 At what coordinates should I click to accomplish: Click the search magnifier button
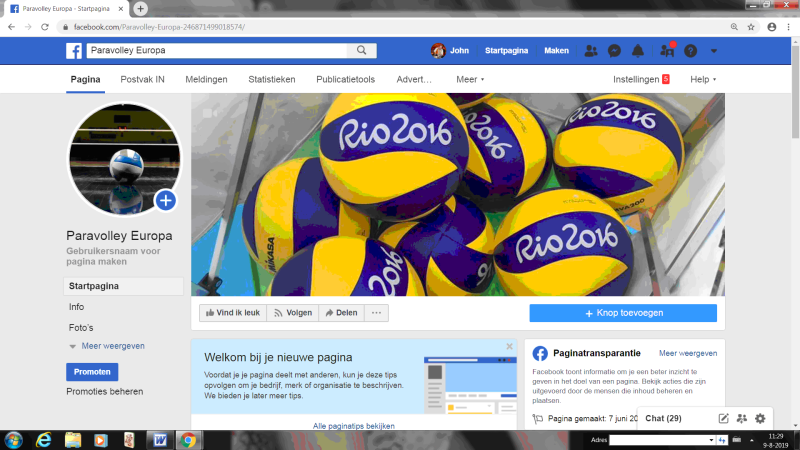(x=360, y=50)
